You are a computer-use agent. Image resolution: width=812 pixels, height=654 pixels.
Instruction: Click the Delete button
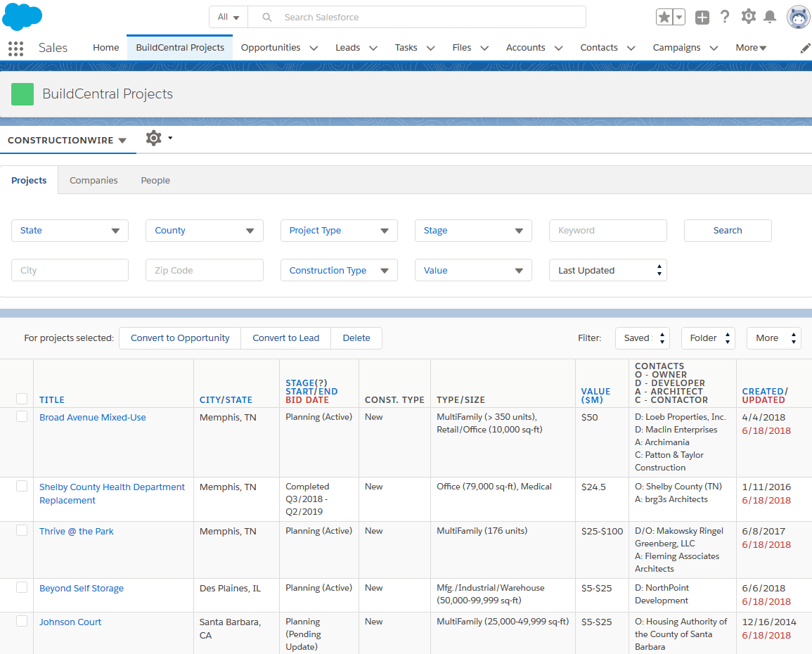[x=356, y=338]
